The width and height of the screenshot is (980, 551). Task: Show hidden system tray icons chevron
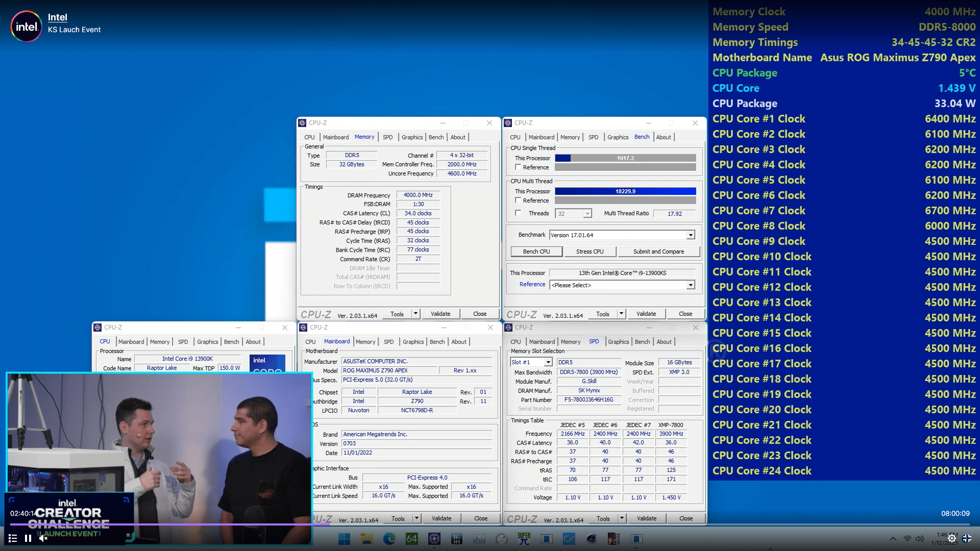(x=893, y=539)
